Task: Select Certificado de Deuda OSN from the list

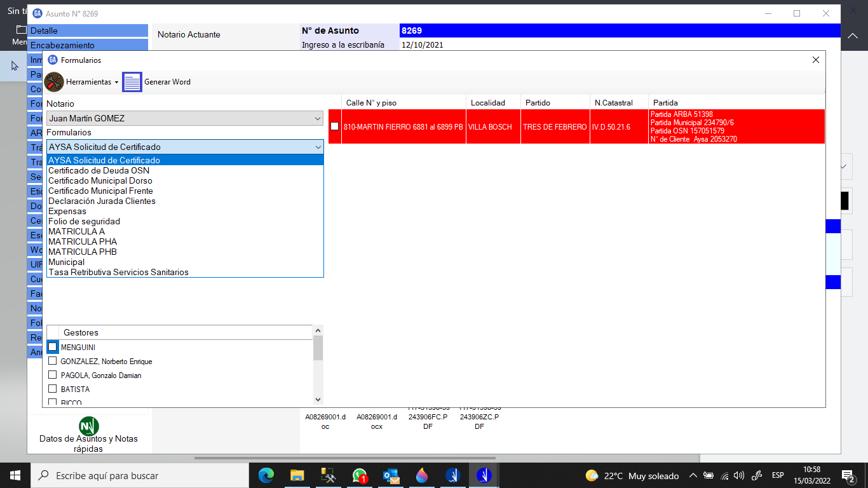Action: pyautogui.click(x=99, y=170)
